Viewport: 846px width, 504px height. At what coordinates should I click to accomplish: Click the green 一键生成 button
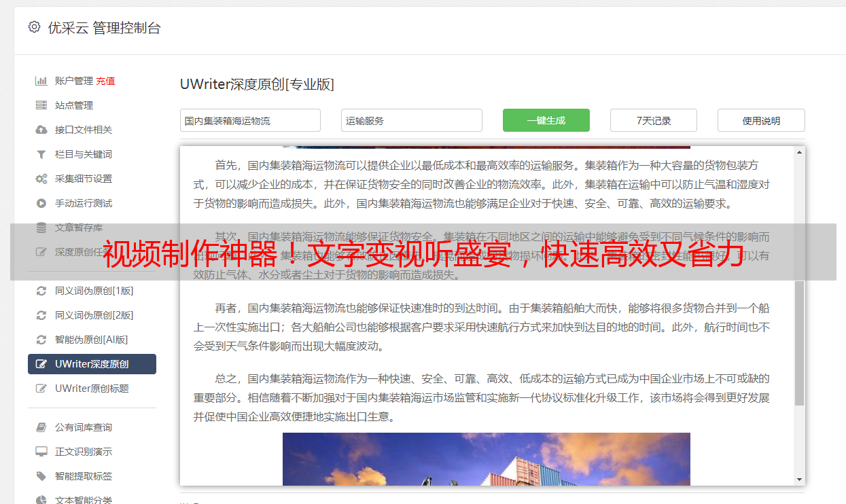tap(546, 120)
